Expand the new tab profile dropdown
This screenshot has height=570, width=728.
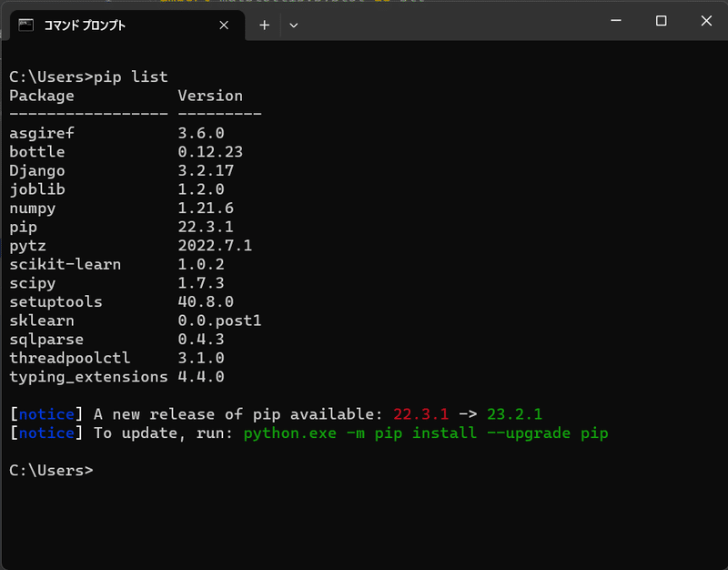pos(293,25)
